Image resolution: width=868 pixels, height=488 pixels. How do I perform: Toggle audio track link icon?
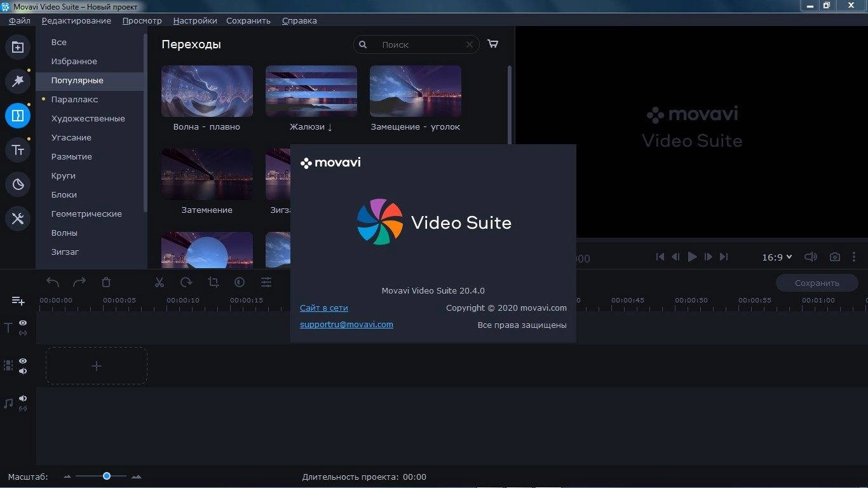click(x=23, y=409)
